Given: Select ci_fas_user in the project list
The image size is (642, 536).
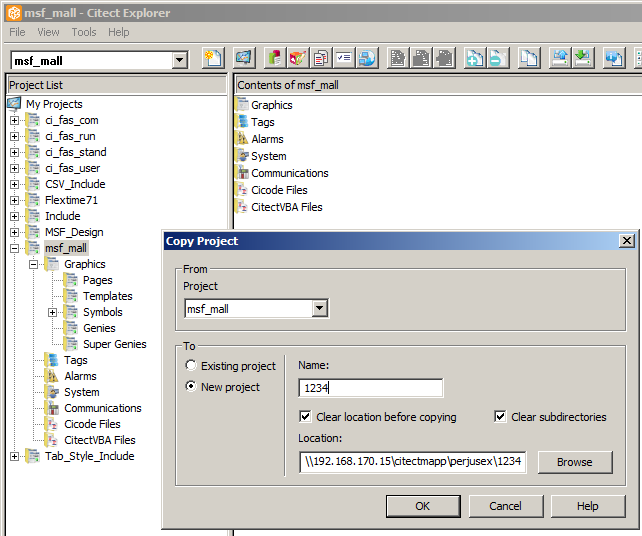Looking at the screenshot, I should point(72,168).
